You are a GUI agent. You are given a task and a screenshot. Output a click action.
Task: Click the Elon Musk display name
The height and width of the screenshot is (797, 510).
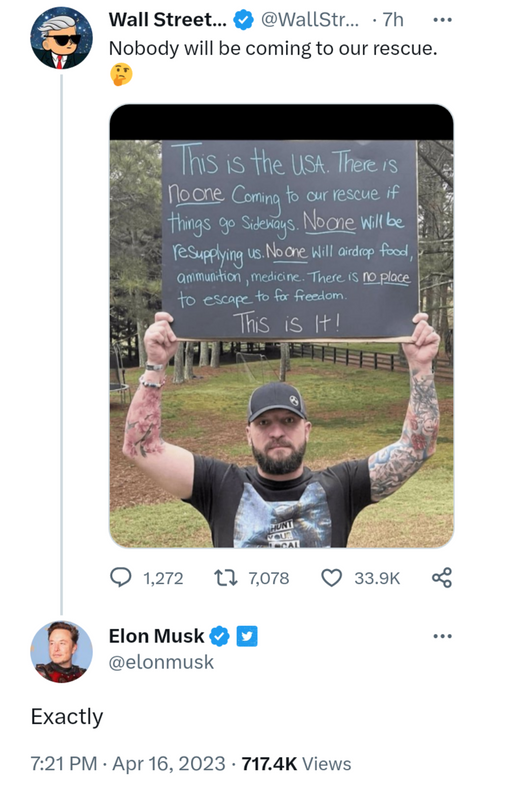tap(157, 636)
